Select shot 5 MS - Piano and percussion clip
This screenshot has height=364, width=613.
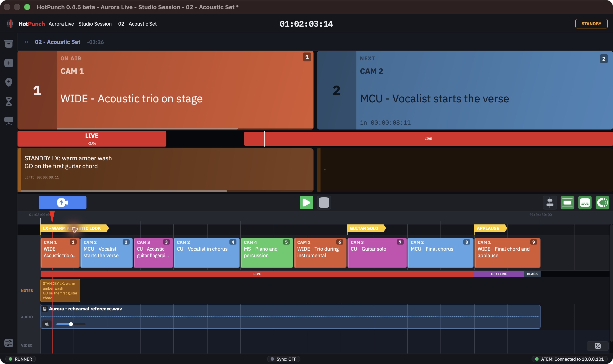[267, 253]
